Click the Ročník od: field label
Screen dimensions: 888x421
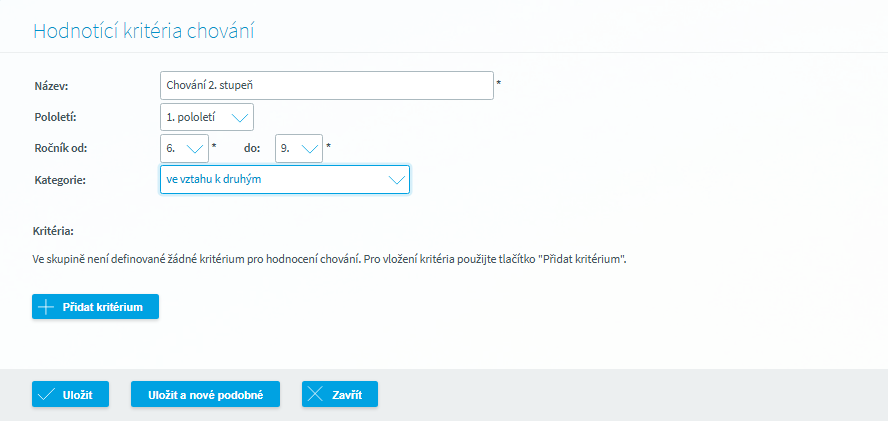click(x=60, y=148)
